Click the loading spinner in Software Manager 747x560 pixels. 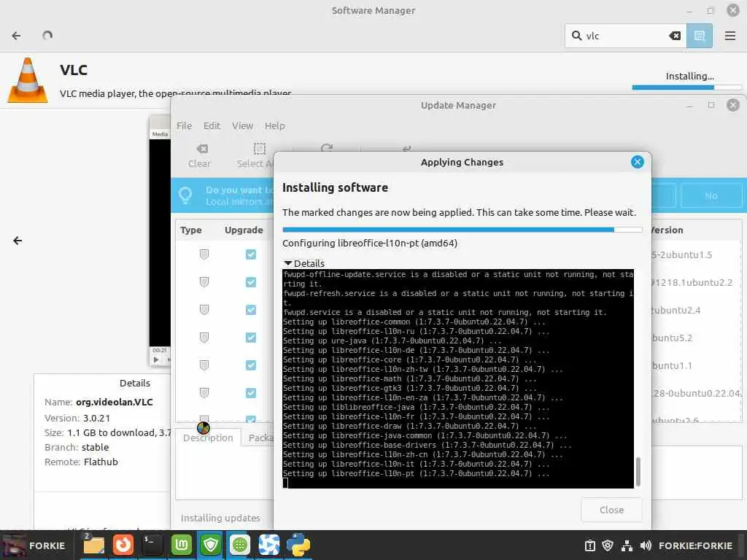click(47, 35)
